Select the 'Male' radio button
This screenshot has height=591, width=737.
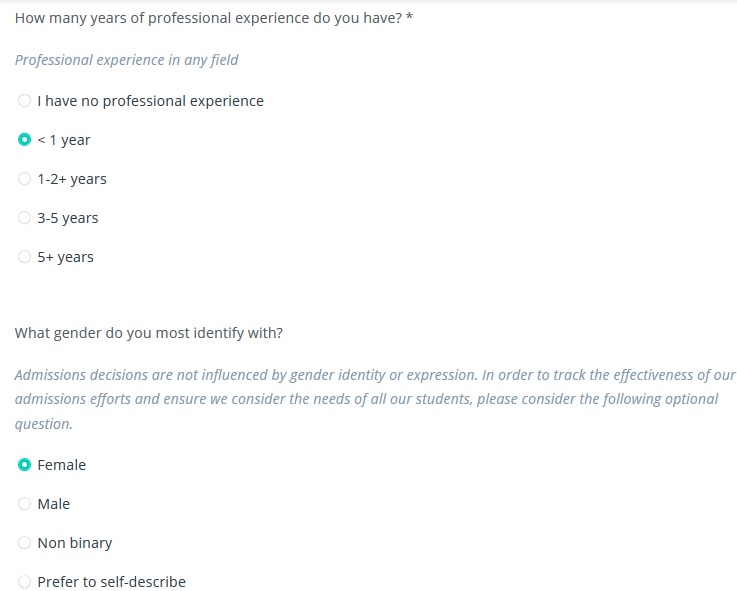pyautogui.click(x=24, y=504)
